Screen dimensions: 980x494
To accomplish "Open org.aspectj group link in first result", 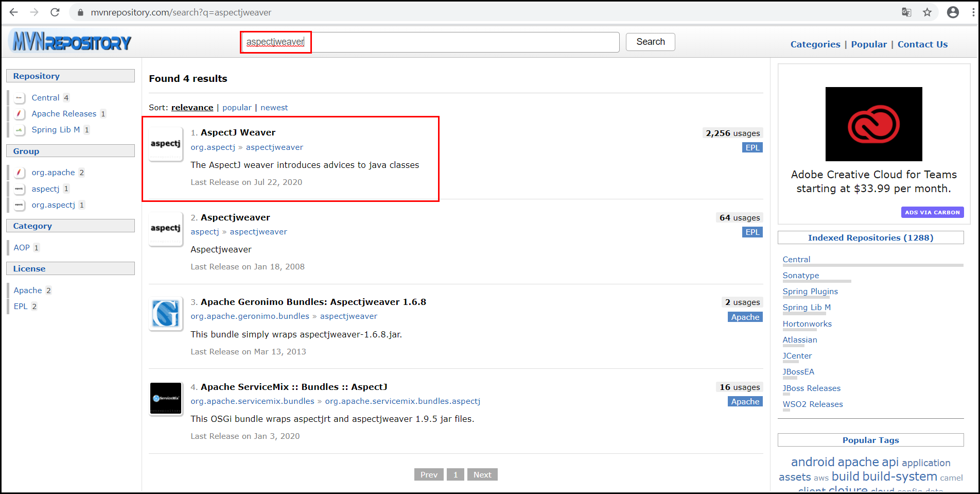I will [x=213, y=147].
